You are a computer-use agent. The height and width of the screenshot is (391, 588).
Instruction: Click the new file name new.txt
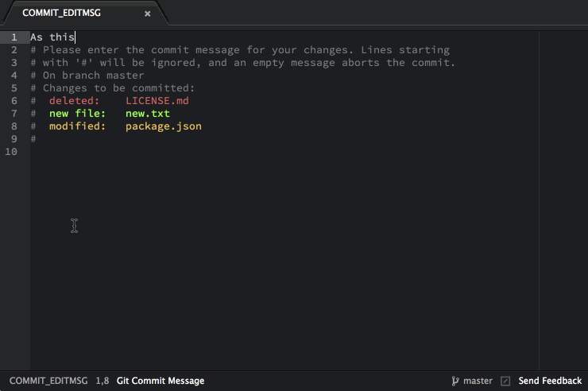[147, 114]
